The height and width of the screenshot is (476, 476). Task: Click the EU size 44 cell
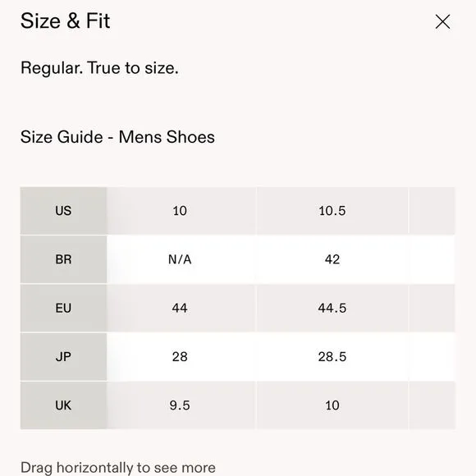point(181,308)
